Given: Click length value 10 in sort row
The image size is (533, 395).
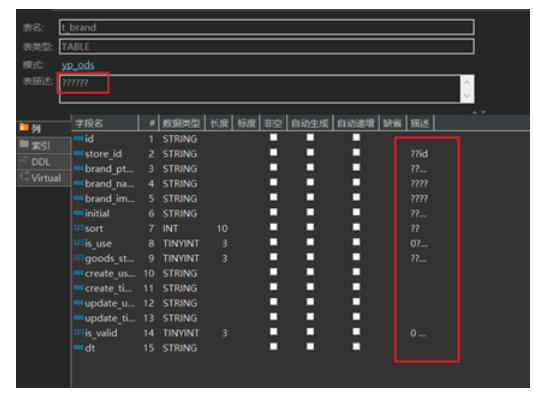Looking at the screenshot, I should pyautogui.click(x=222, y=228).
